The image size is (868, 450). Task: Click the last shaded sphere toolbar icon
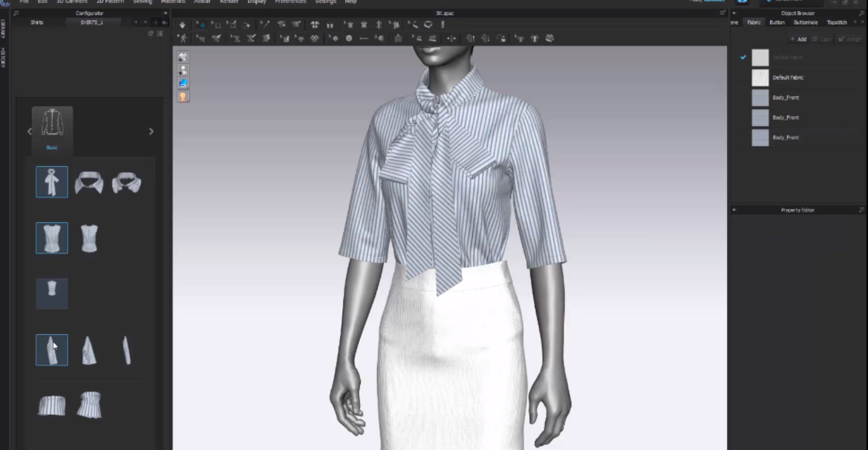[550, 39]
